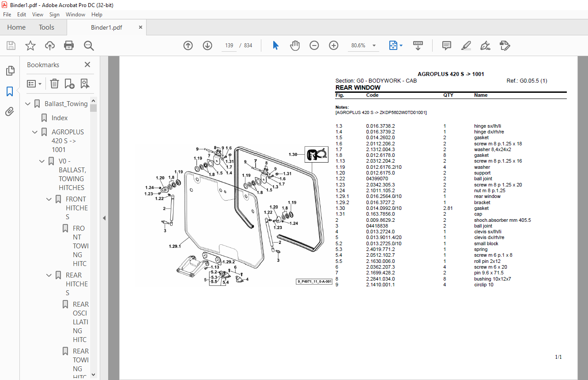Click part code '0.016.3738.2'
Screen dimensions: 588x380
pyautogui.click(x=381, y=126)
